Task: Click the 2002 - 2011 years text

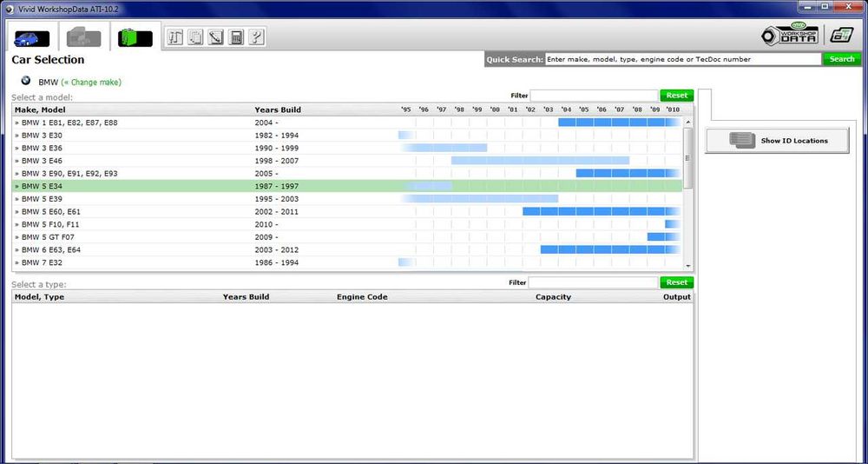Action: click(277, 212)
